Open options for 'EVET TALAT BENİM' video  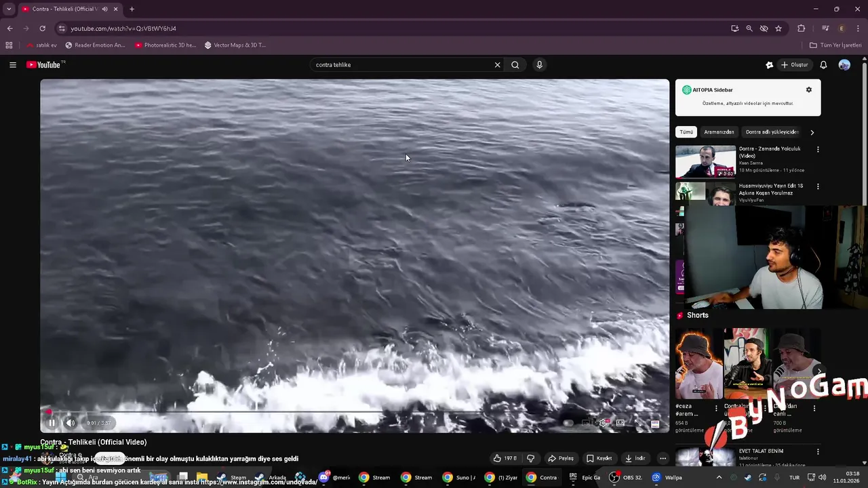pyautogui.click(x=818, y=451)
